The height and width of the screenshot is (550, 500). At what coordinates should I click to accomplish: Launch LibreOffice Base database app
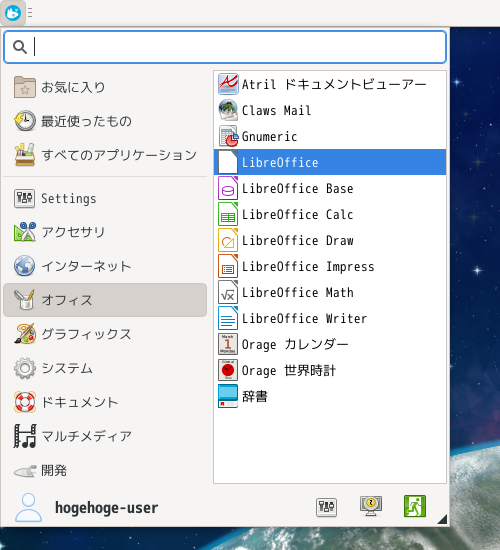pos(330,188)
